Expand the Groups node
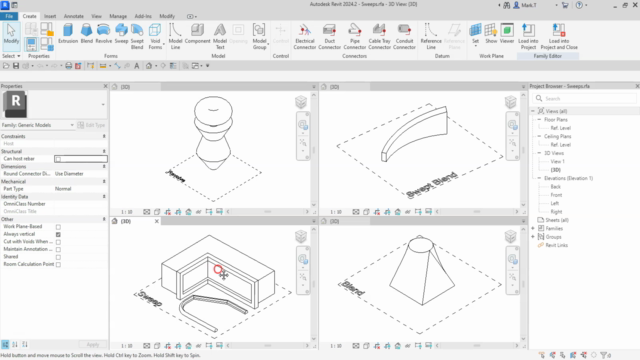The width and height of the screenshot is (640, 360). (533, 237)
